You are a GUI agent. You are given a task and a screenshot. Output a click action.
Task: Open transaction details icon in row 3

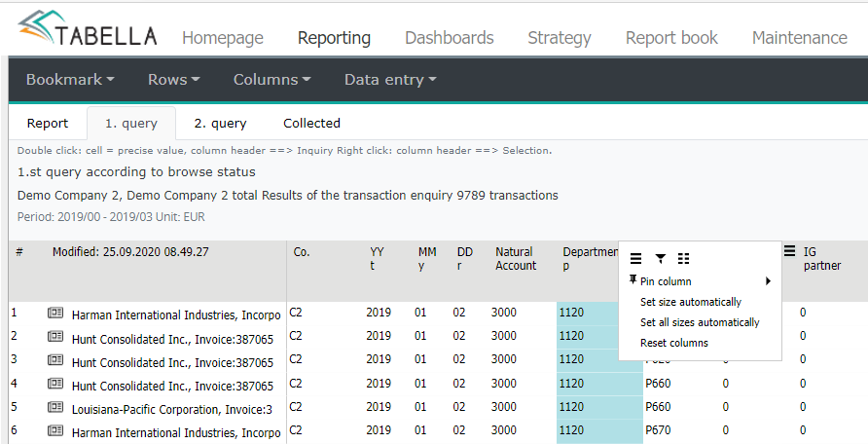55,360
